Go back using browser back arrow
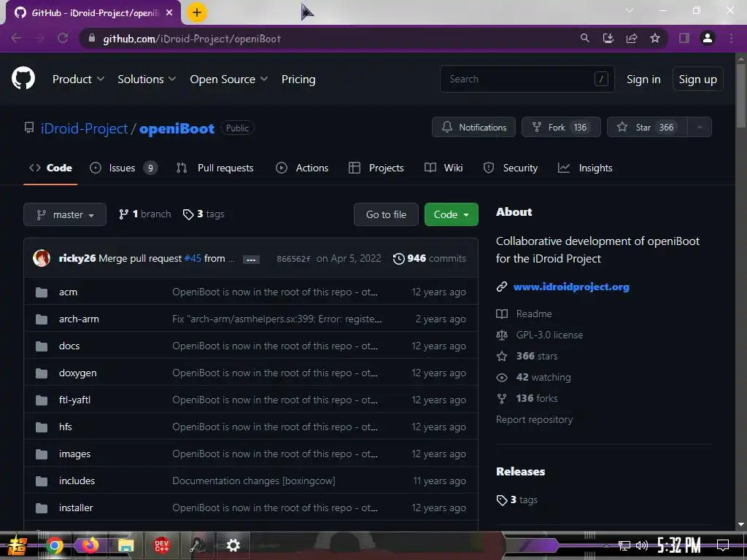This screenshot has width=747, height=560. coord(16,38)
